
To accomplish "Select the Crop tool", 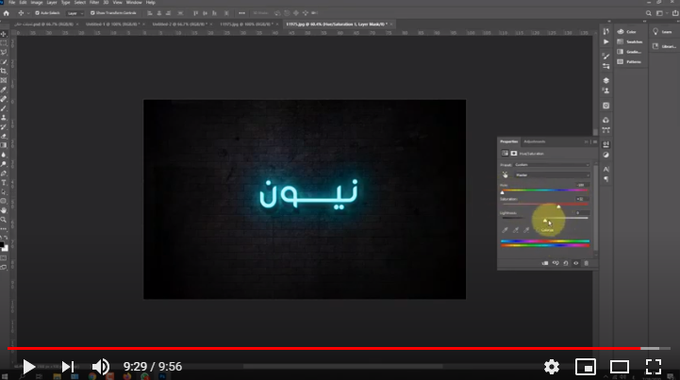I will pyautogui.click(x=4, y=71).
